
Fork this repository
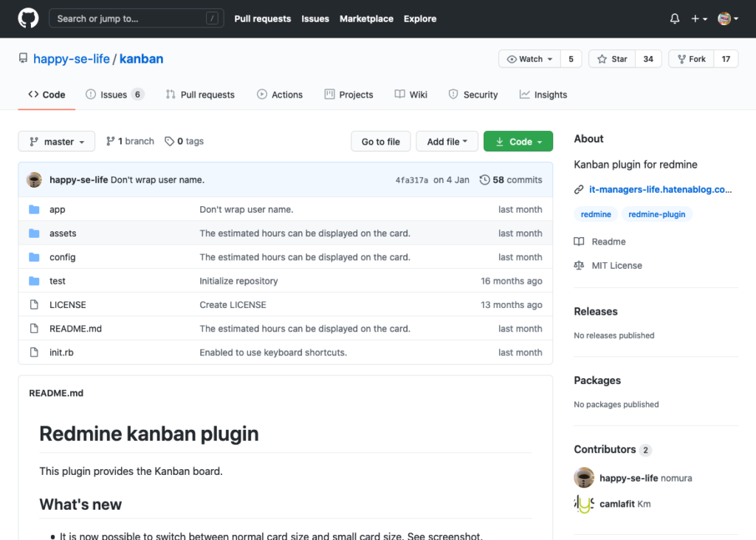[x=691, y=59]
